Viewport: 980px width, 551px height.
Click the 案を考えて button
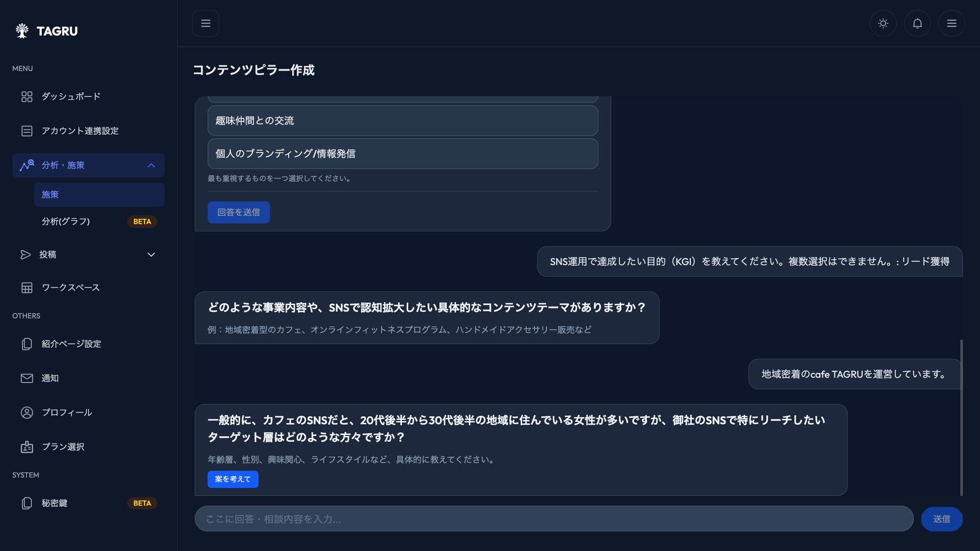pyautogui.click(x=233, y=479)
